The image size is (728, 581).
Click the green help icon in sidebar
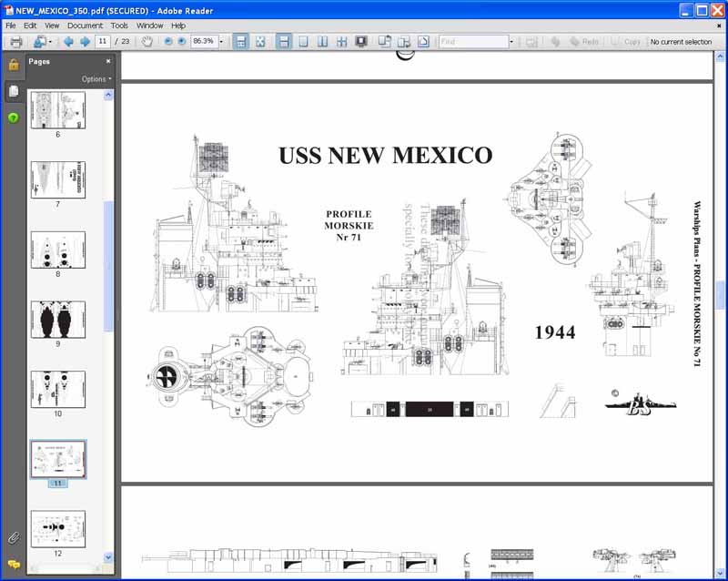coord(14,118)
